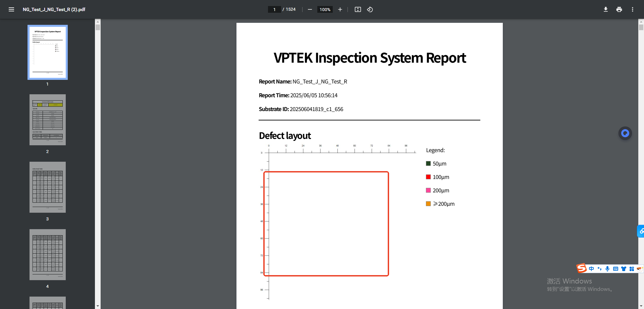Open page 4 thumbnail in sidebar
644x309 pixels.
[48, 255]
